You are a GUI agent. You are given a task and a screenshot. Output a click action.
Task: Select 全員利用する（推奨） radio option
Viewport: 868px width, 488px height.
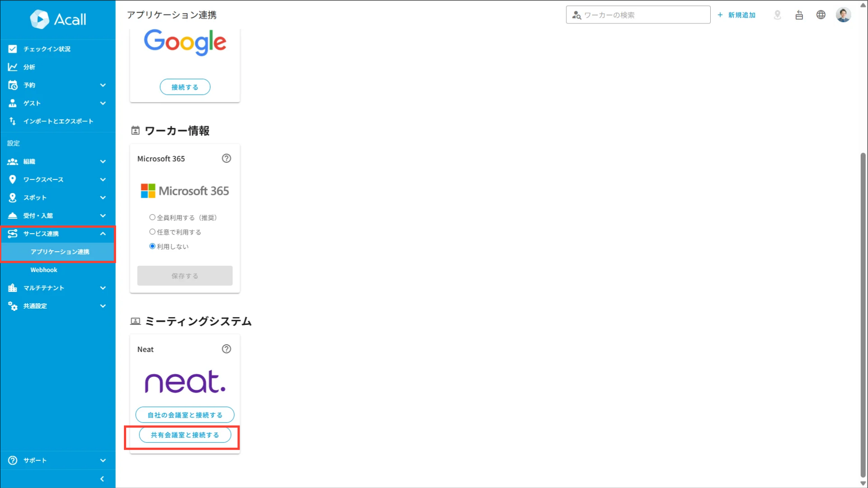(x=152, y=217)
